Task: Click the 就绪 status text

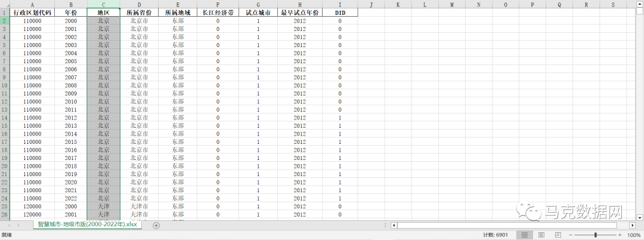Action: click(x=7, y=235)
